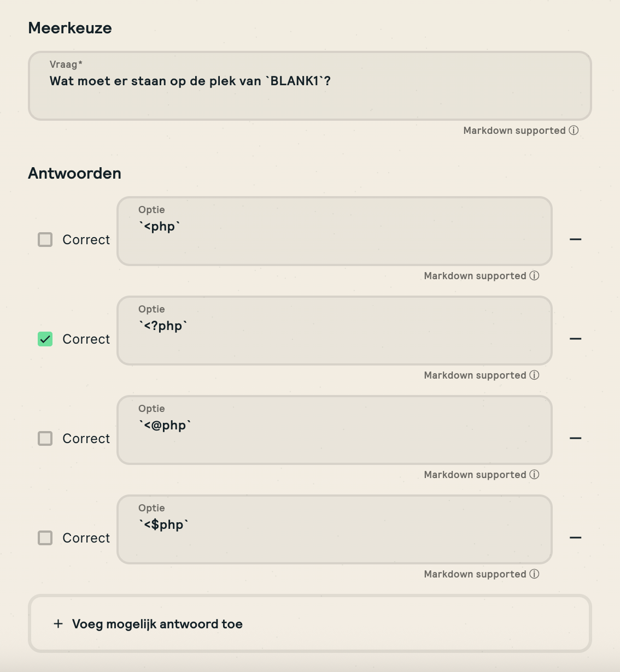Remove the `<$php` answer option
The height and width of the screenshot is (672, 620).
[575, 538]
